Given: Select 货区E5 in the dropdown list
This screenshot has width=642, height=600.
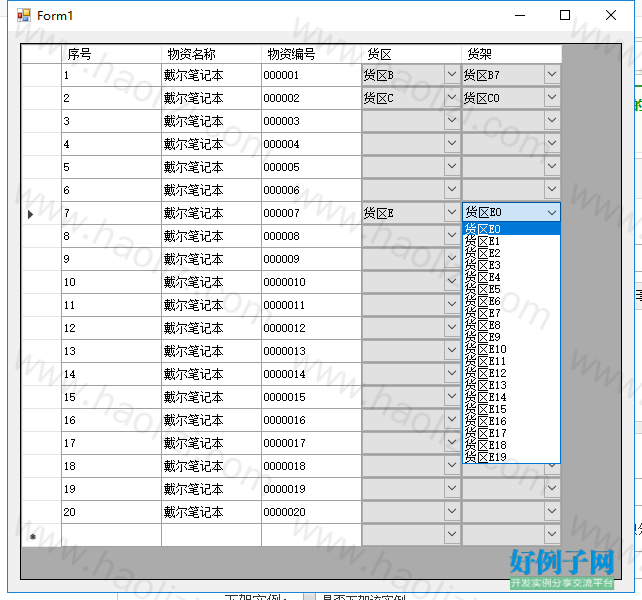Looking at the screenshot, I should 511,289.
